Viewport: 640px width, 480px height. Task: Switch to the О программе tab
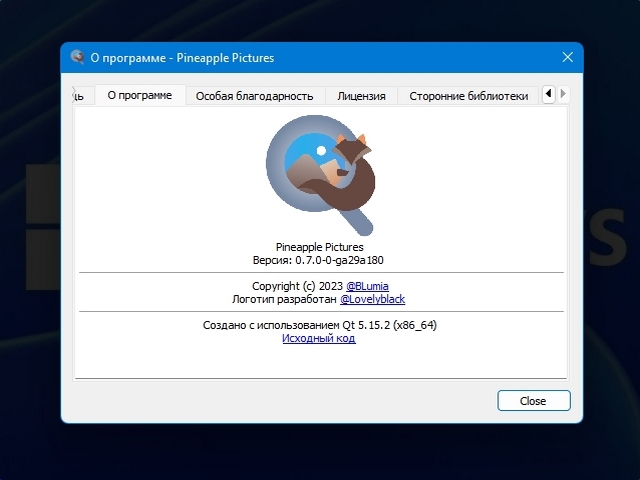tap(140, 95)
